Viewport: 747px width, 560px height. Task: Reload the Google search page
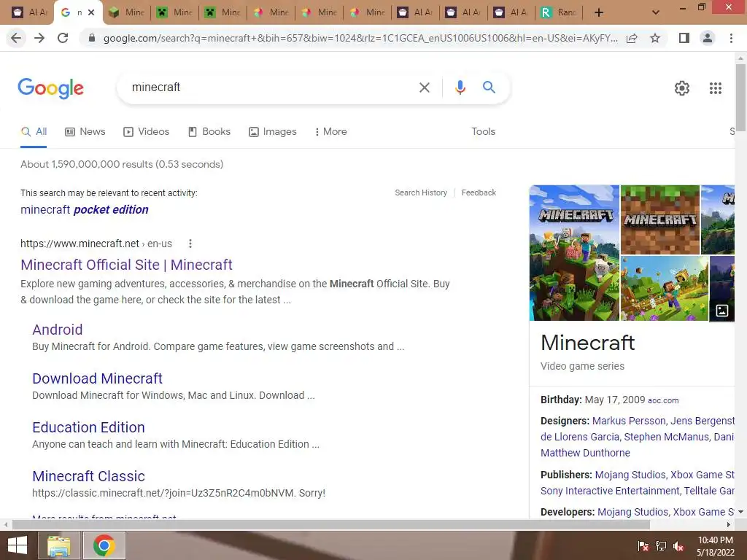[63, 38]
